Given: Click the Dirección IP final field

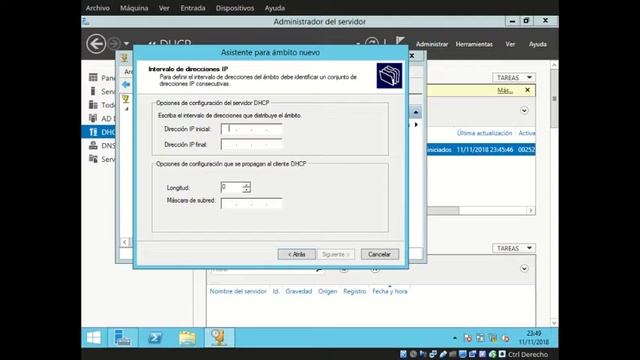Looking at the screenshot, I should click(x=251, y=144).
